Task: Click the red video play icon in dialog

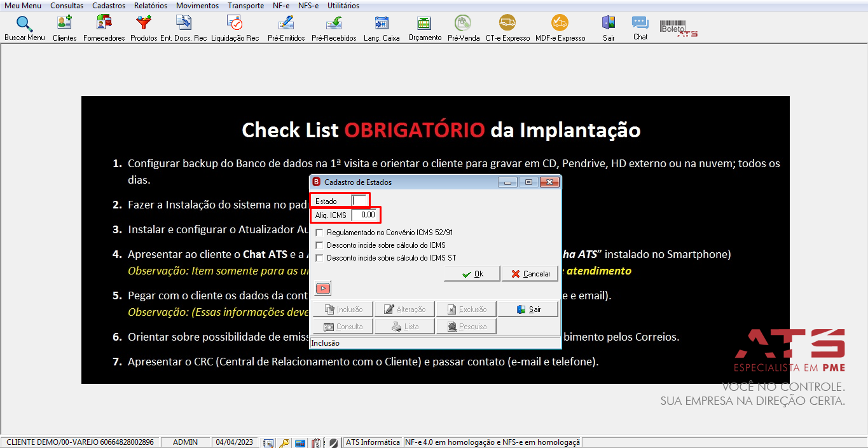Action: [x=323, y=288]
